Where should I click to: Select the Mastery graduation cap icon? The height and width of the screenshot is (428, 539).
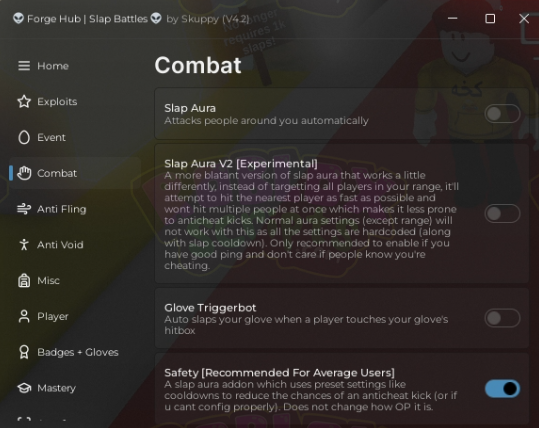tap(24, 388)
